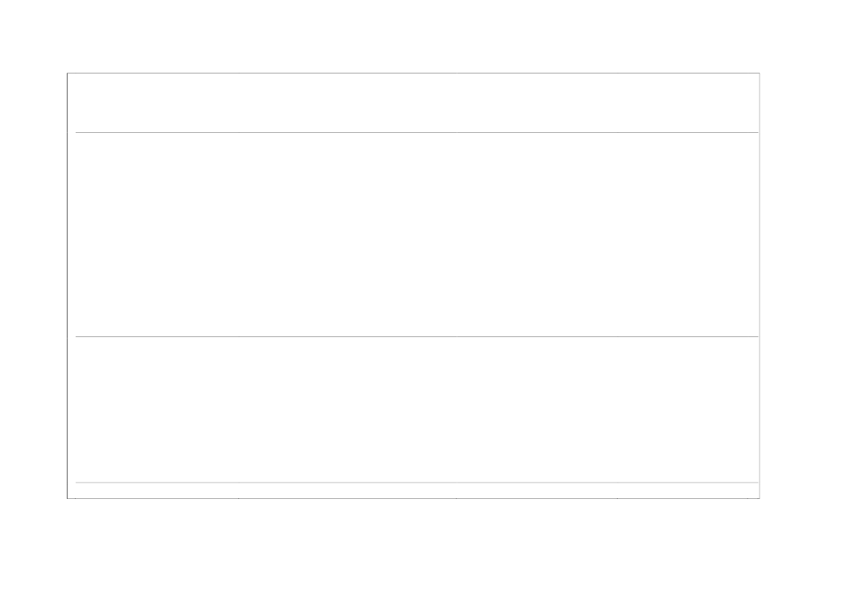Click the third footer cell from the left

(x=535, y=491)
